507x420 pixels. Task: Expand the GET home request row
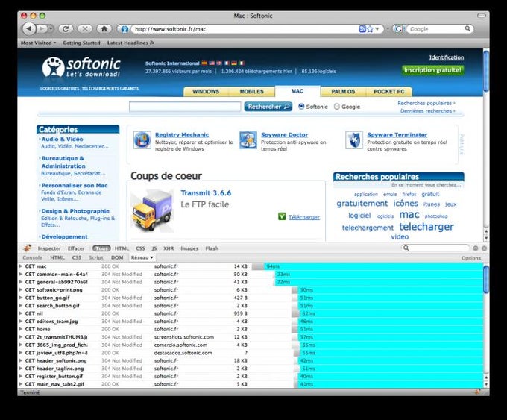pos(21,329)
